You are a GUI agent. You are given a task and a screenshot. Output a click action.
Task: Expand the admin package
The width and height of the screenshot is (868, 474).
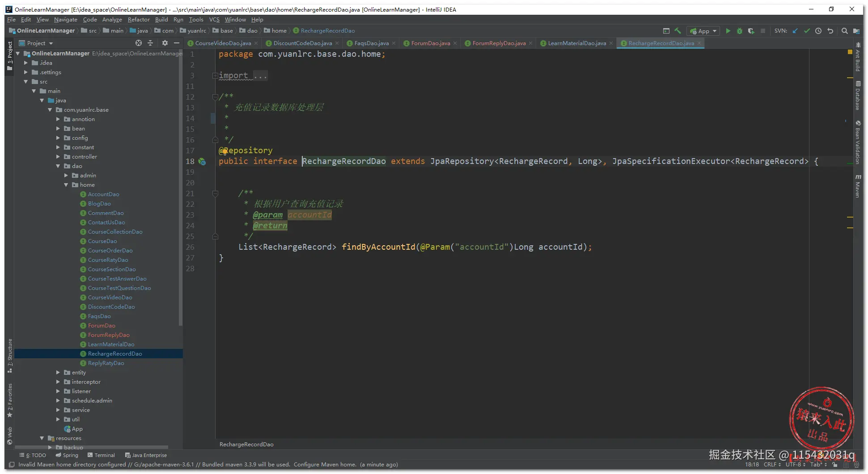66,176
